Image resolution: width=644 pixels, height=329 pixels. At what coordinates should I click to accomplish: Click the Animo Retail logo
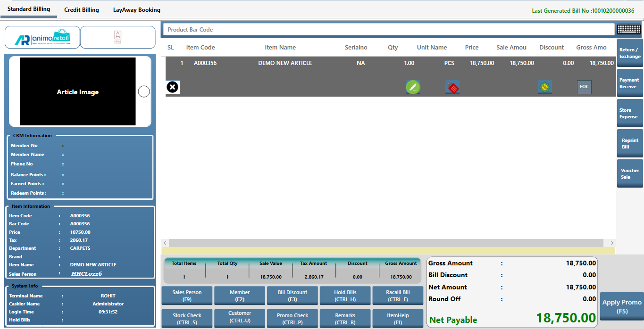coord(42,37)
